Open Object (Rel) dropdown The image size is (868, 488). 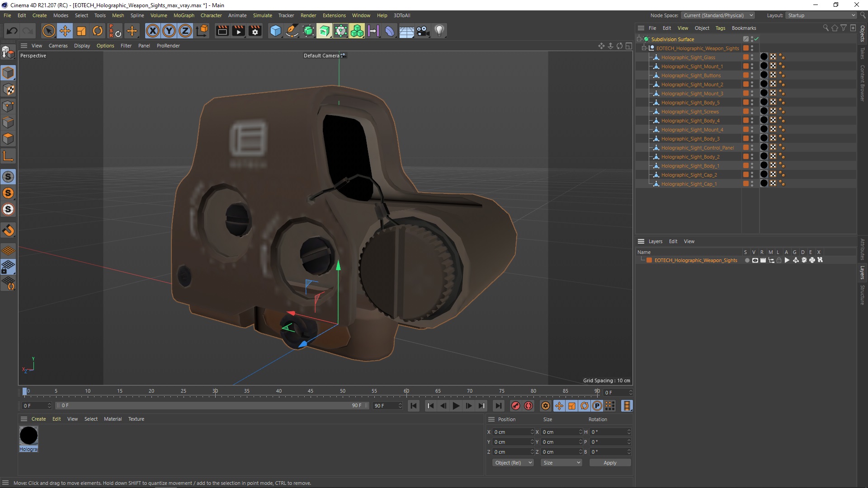click(x=513, y=463)
